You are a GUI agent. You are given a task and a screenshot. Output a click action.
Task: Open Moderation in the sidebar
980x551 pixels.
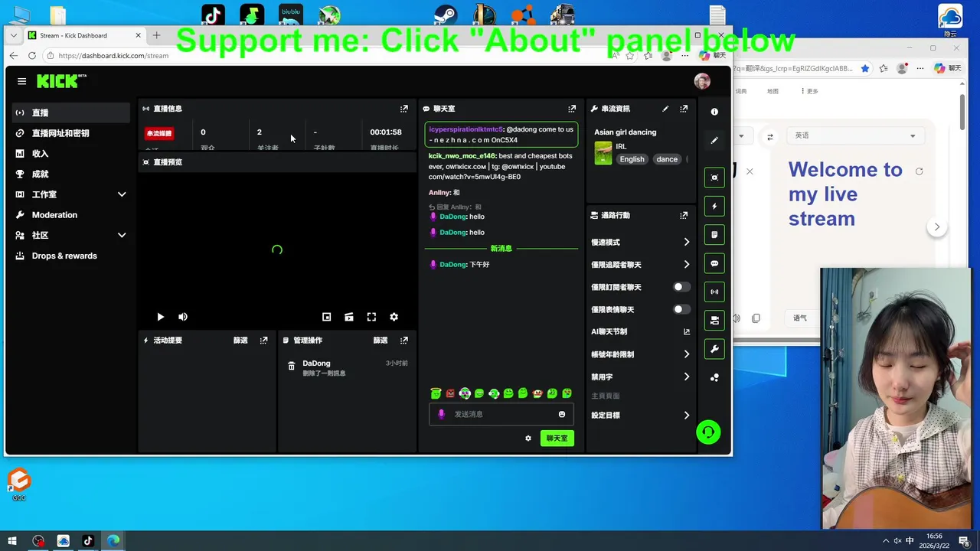point(71,215)
